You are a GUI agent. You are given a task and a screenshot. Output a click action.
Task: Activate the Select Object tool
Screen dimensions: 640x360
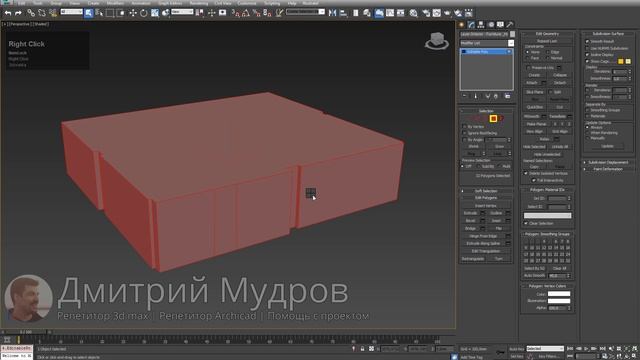pos(89,13)
